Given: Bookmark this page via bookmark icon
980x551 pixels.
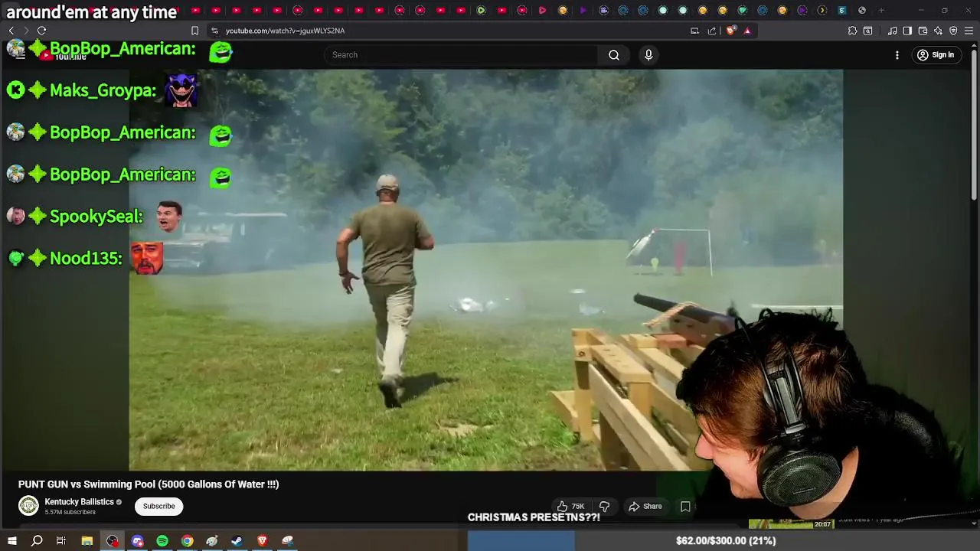Looking at the screenshot, I should coord(194,31).
